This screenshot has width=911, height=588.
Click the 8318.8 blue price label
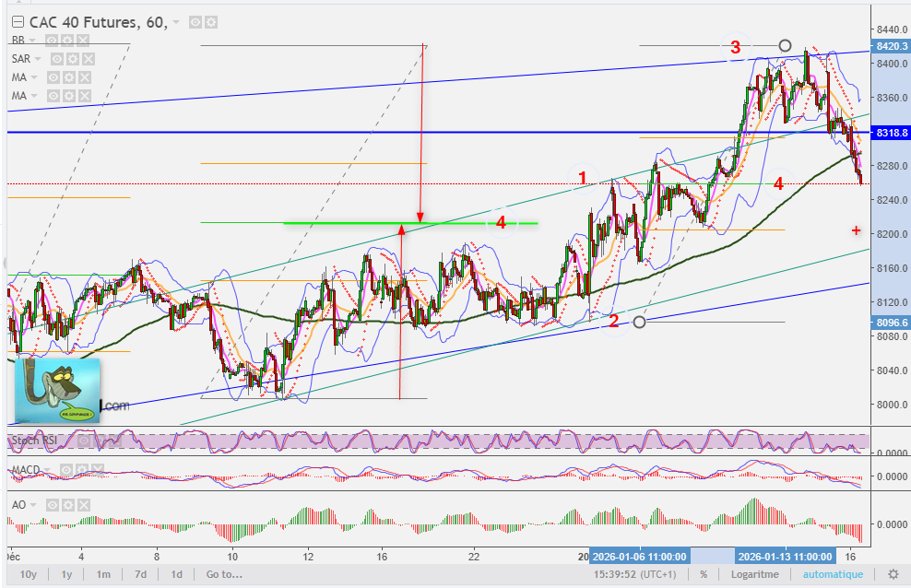click(x=892, y=133)
